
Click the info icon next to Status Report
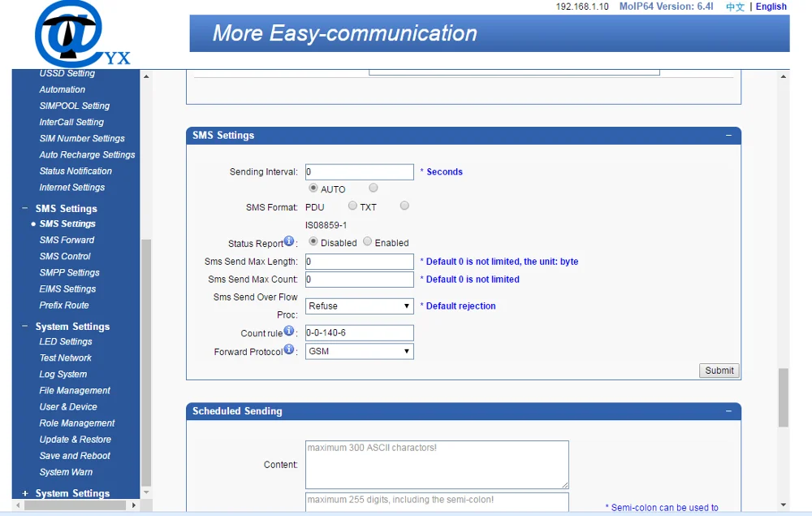pyautogui.click(x=289, y=241)
